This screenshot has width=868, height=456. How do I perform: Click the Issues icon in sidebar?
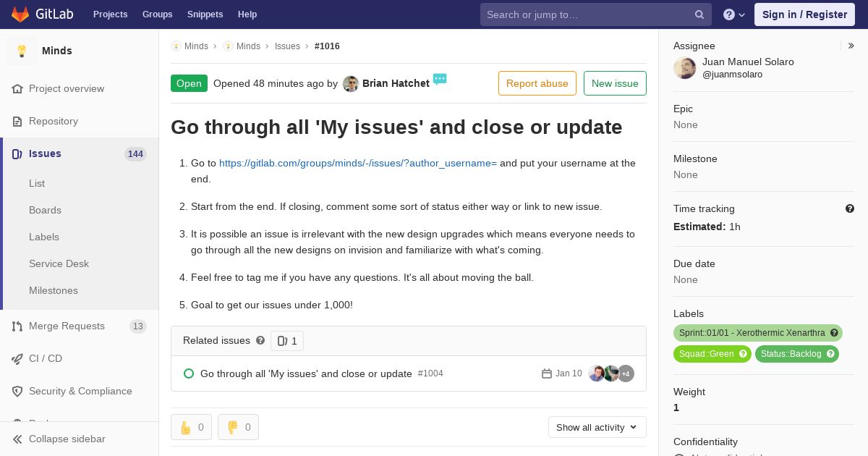pos(17,153)
